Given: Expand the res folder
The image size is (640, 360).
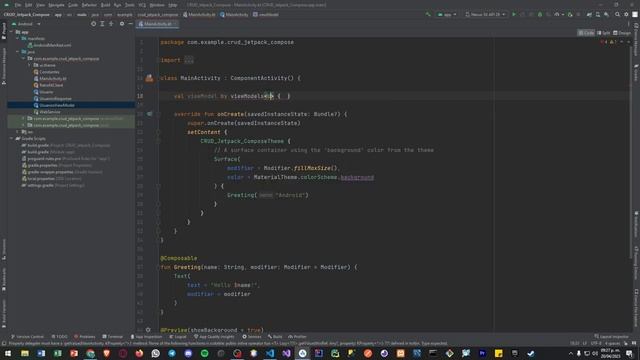Looking at the screenshot, I should [18, 132].
